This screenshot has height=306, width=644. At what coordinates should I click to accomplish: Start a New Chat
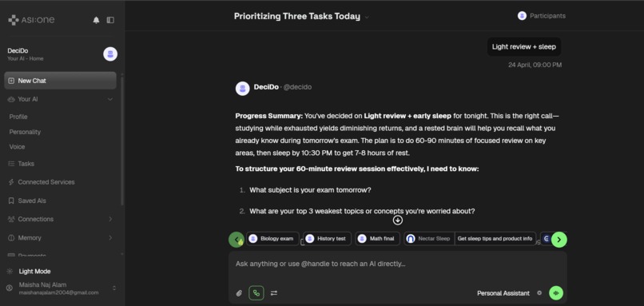coord(61,81)
